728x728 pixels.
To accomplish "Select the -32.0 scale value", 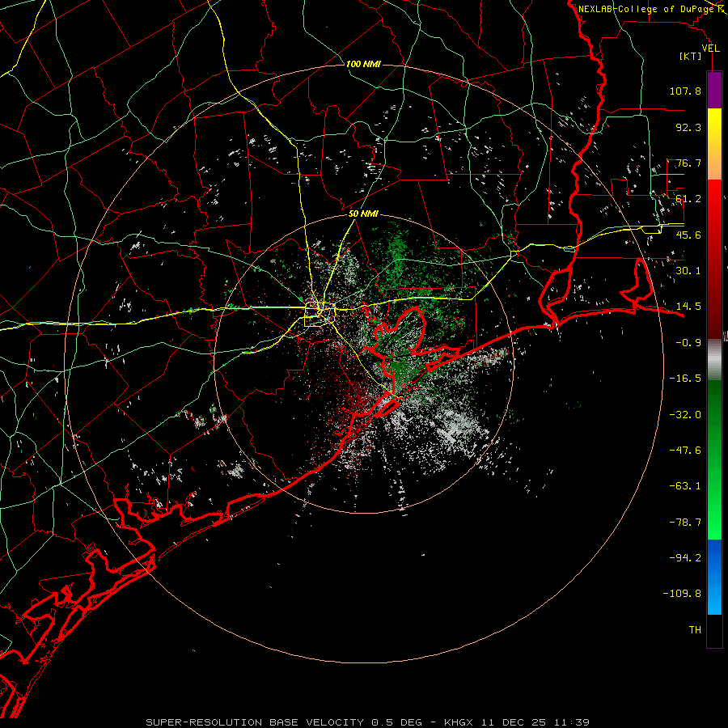I will coord(685,415).
